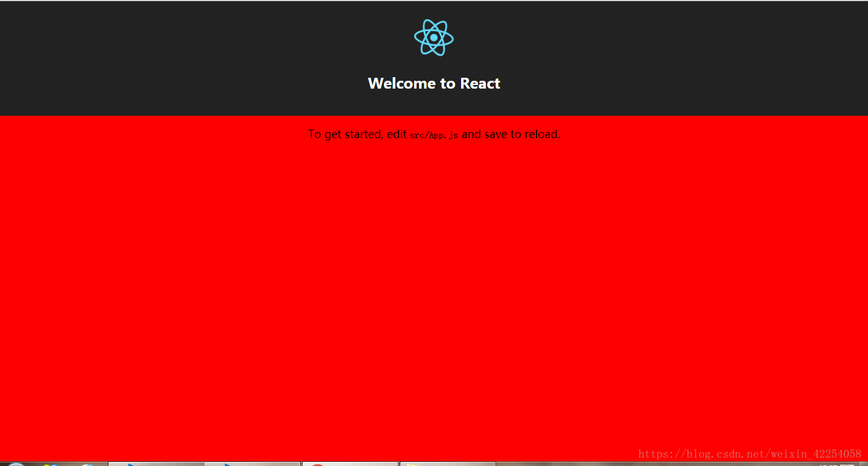This screenshot has width=868, height=466.
Task: Click the 'Welcome to React' heading
Action: (x=434, y=83)
